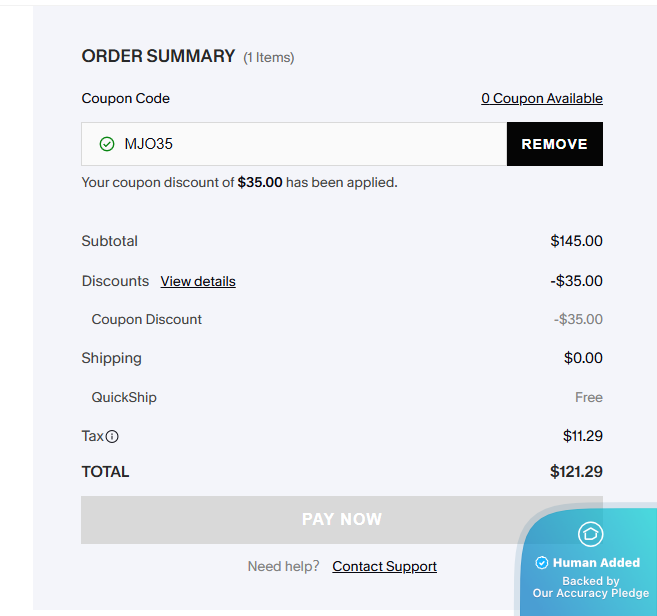Click the subtotal amount $145.00
This screenshot has width=657, height=616.
pos(576,241)
